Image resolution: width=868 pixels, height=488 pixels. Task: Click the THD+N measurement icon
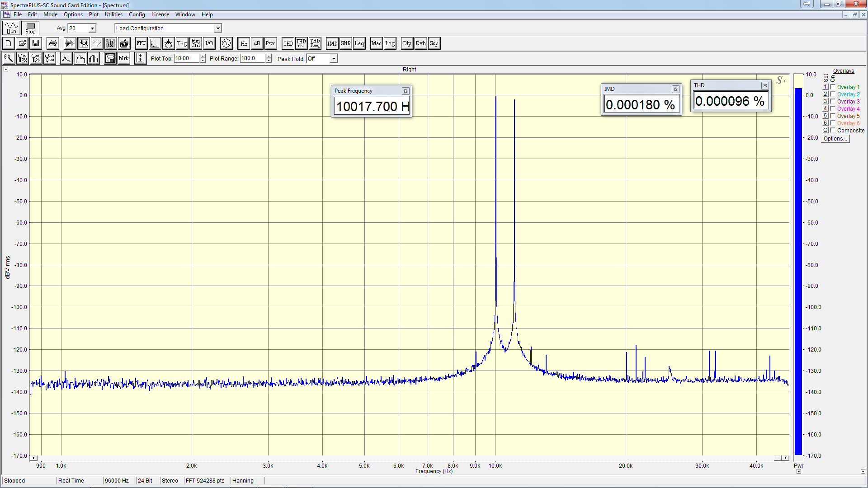[x=301, y=43]
